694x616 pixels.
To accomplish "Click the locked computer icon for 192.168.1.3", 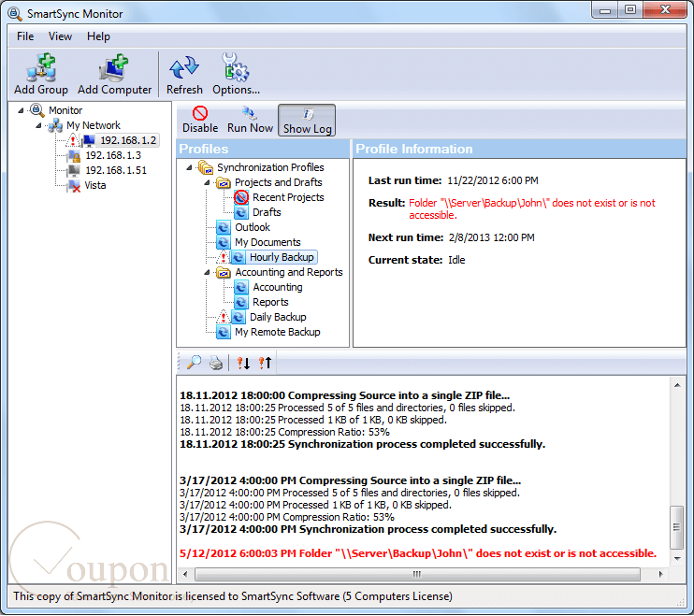I will pos(74,156).
